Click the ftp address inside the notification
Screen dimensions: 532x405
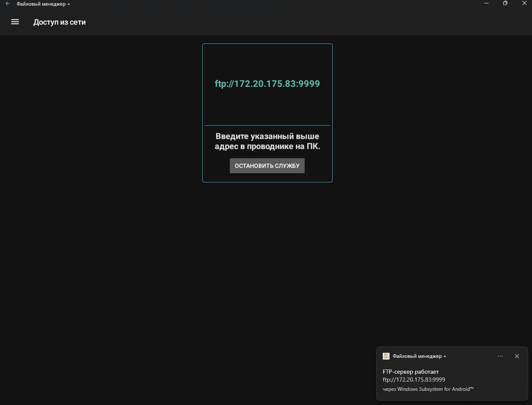click(414, 380)
